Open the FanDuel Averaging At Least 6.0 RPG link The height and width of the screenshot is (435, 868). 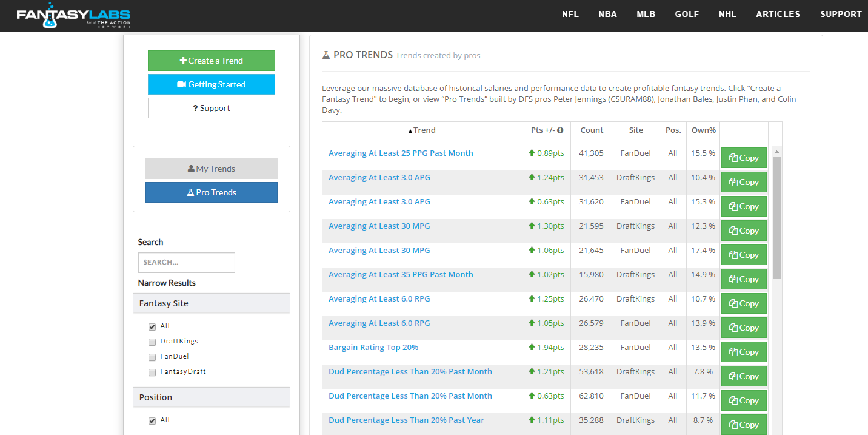[x=379, y=323]
